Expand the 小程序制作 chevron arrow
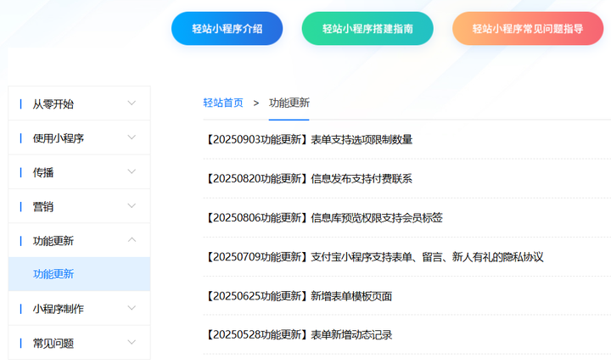This screenshot has width=611, height=364. click(132, 309)
